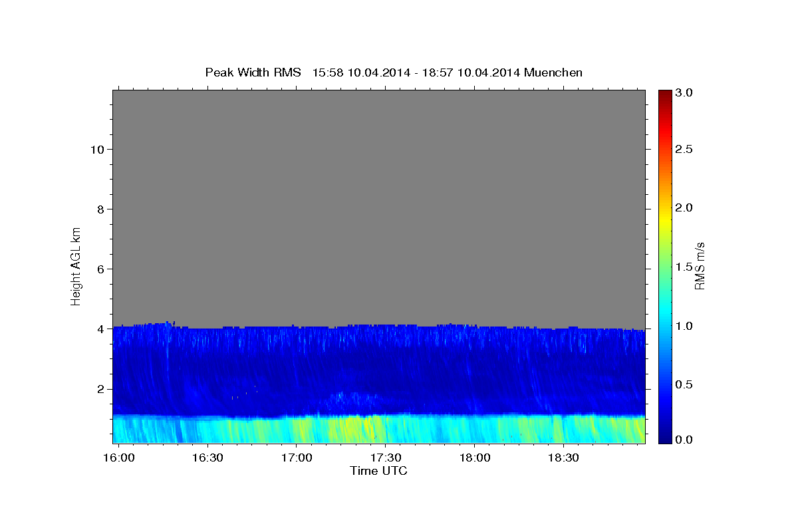
Task: Click the colorbar value 3.0
Action: [x=685, y=92]
